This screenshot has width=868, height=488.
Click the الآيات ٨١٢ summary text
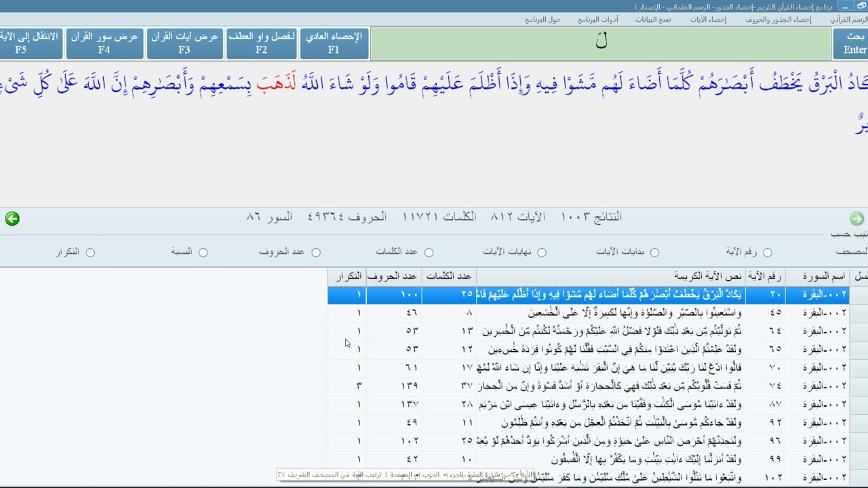pos(518,217)
